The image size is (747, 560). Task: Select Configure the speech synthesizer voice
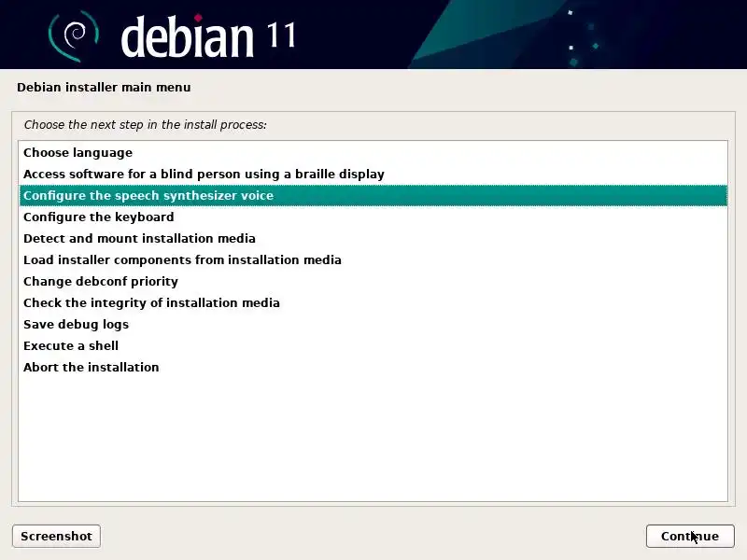pos(373,195)
